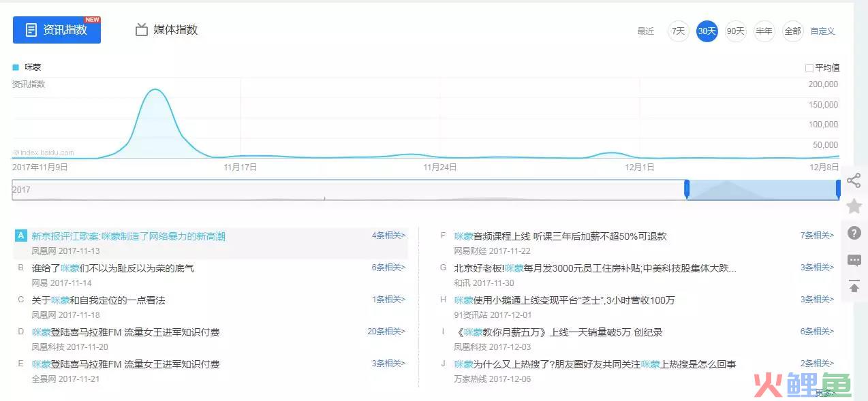The width and height of the screenshot is (868, 401).
Task: Open the question mark help icon
Action: click(854, 233)
